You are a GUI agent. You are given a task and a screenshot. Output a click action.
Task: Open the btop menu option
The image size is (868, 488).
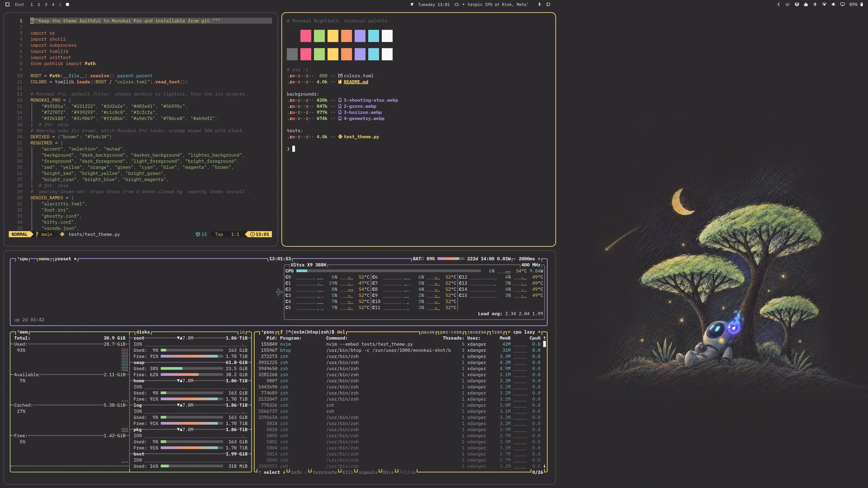point(44,259)
